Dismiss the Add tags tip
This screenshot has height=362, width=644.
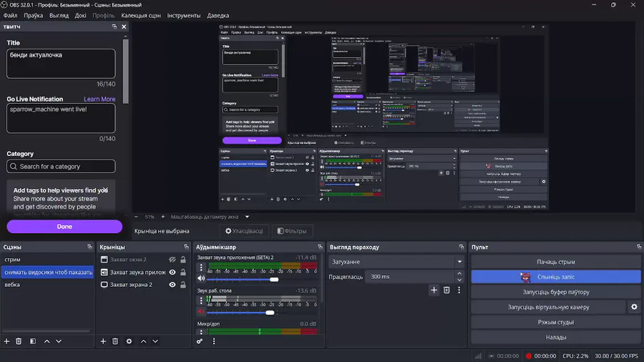[x=105, y=190]
